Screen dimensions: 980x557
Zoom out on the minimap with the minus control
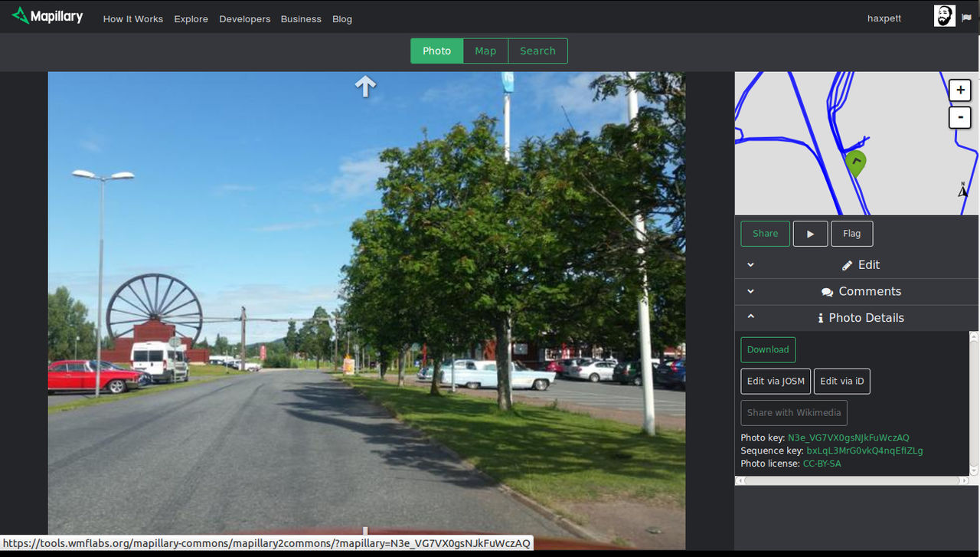[x=959, y=117]
